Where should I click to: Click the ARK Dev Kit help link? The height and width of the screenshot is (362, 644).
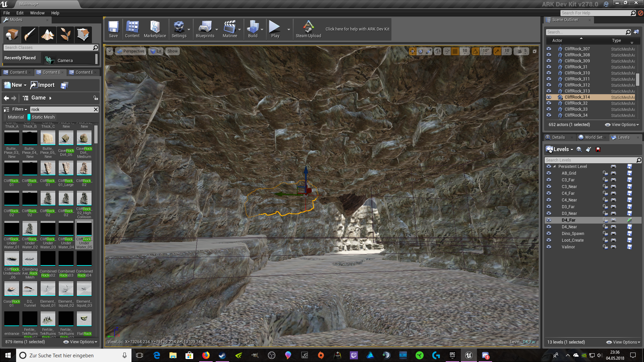358,29
